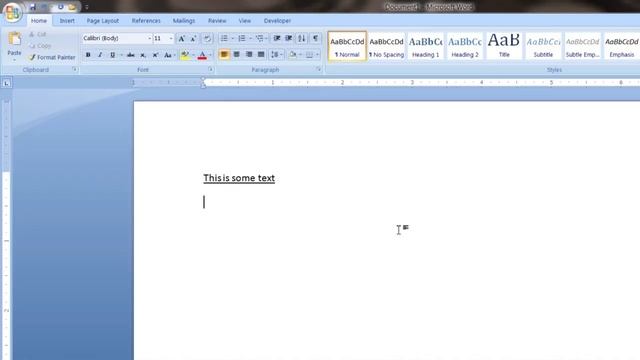Open Change Case Aa button
This screenshot has height=360, width=640.
(x=168, y=55)
